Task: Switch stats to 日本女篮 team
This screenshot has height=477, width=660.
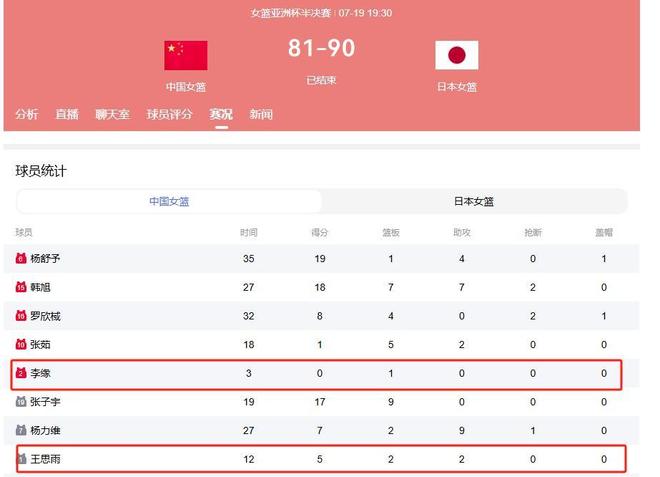Action: pos(474,202)
